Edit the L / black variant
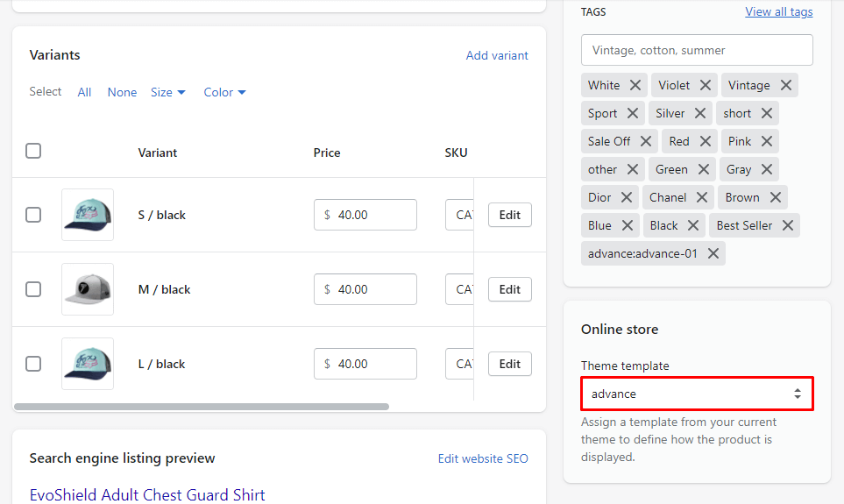844x504 pixels. coord(509,364)
